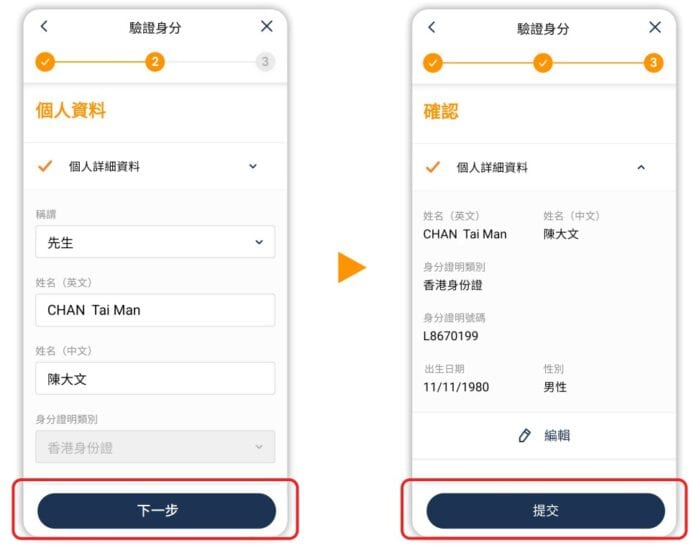This screenshot has height=548, width=694.
Task: Click the 編輯 edit link text
Action: pos(557,436)
